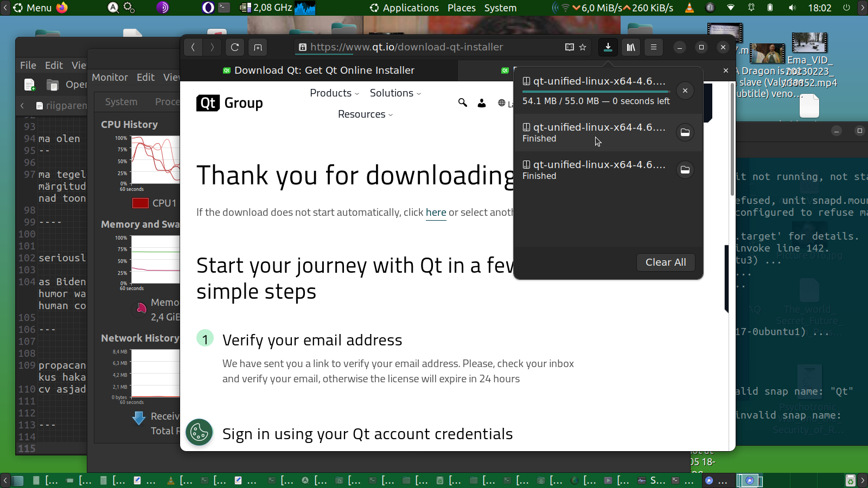The image size is (868, 488).
Task: Switch to the System tab in System Monitor
Action: 121,102
